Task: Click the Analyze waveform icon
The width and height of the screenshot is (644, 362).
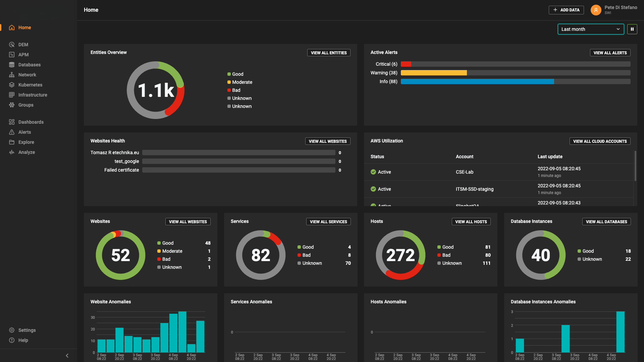Action: 12,152
